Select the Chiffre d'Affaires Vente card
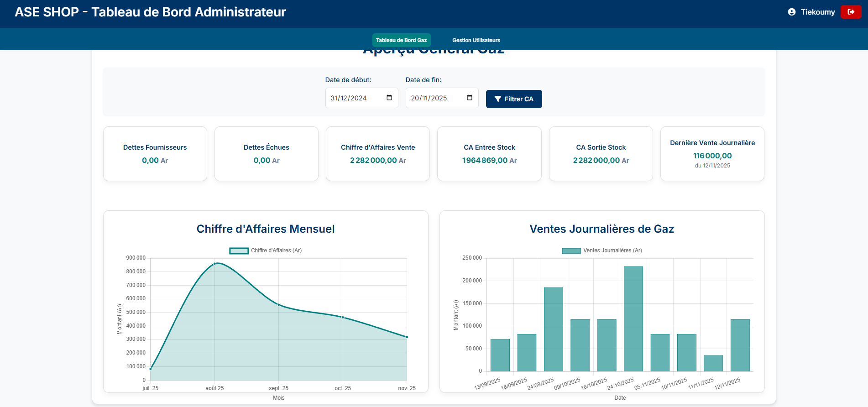Screen dimensions: 868x407 (x=378, y=154)
